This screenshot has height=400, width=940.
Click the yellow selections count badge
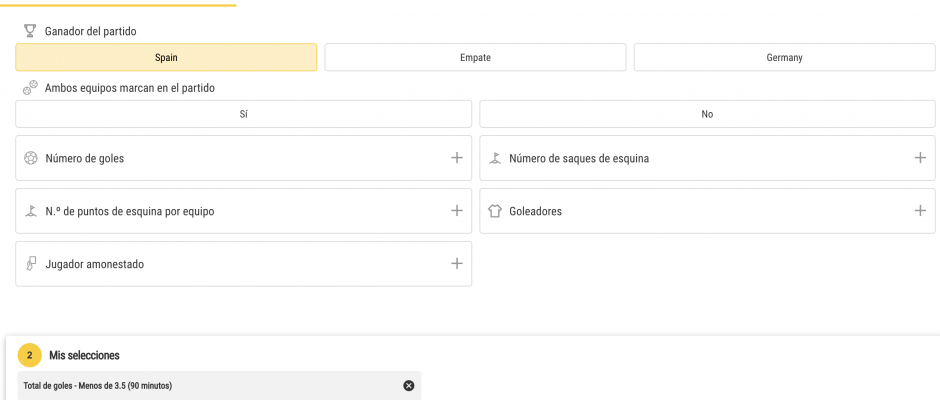(x=29, y=355)
